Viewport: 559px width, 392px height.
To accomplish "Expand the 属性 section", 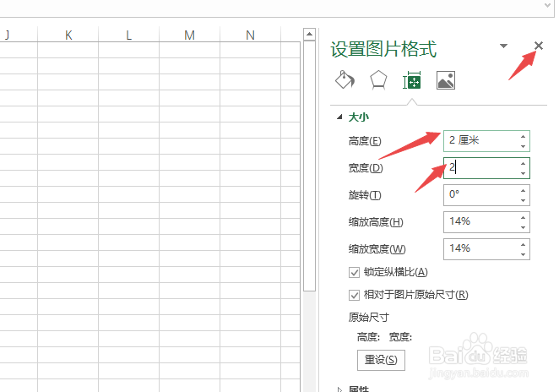I will (x=339, y=389).
